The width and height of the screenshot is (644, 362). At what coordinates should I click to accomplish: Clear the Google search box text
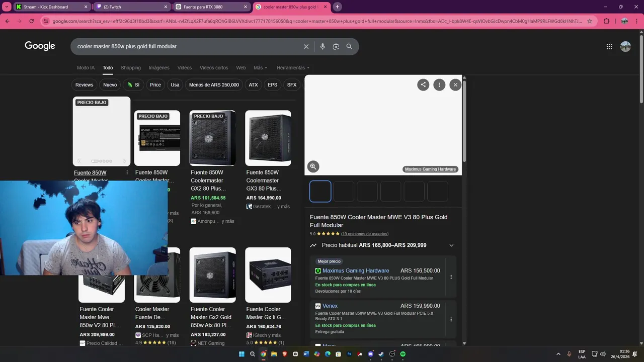[x=306, y=46]
